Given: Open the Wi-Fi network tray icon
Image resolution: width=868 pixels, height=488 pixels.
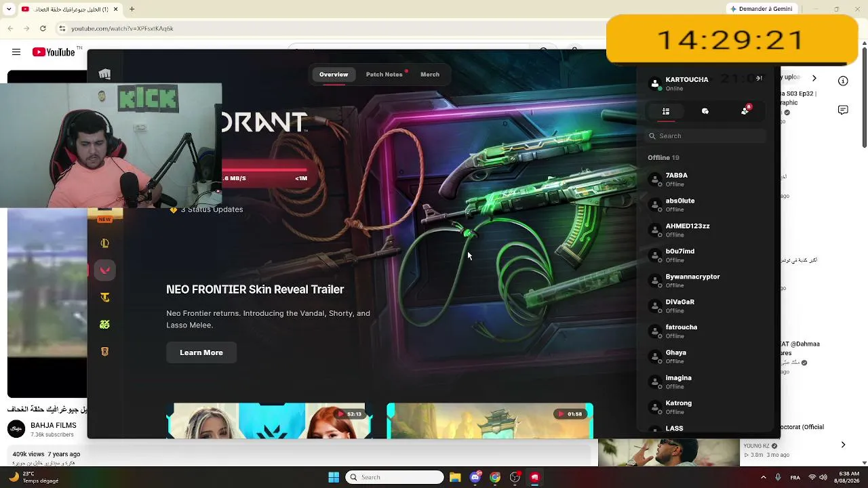Looking at the screenshot, I should (x=812, y=477).
